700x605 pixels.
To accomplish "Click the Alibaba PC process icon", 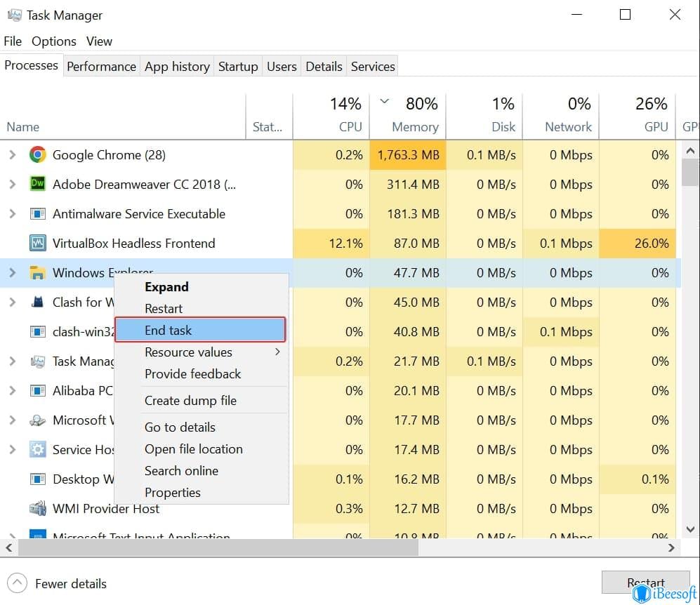I will [38, 391].
